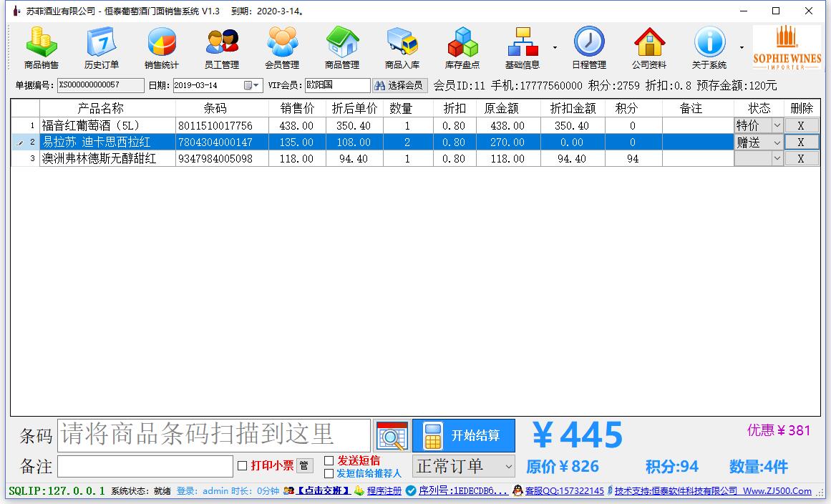Click the 客服QQ:157322145 link
The width and height of the screenshot is (831, 504).
(565, 490)
